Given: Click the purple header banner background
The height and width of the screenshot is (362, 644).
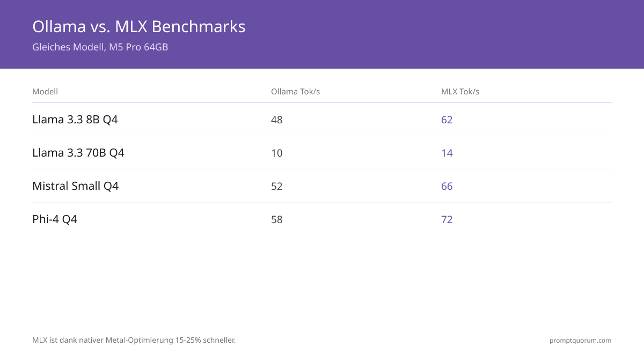Looking at the screenshot, I should coord(429,34).
